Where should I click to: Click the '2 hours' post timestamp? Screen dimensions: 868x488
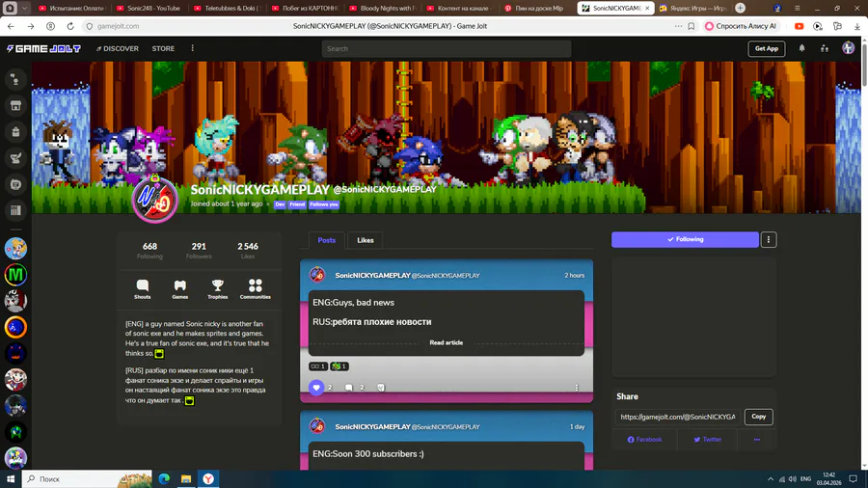[574, 275]
